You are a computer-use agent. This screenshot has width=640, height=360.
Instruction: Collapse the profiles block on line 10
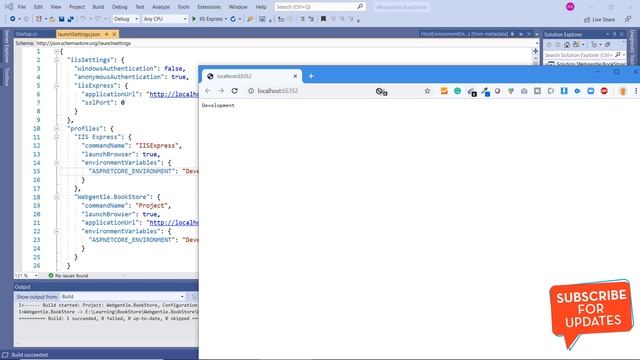tap(57, 129)
